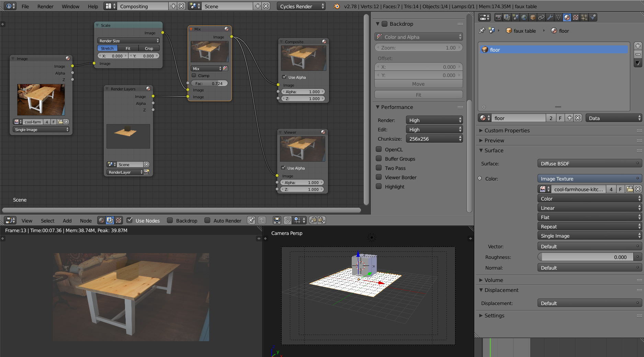Open the Modifiers (wrench) properties tab
The width and height of the screenshot is (644, 357).
click(550, 17)
